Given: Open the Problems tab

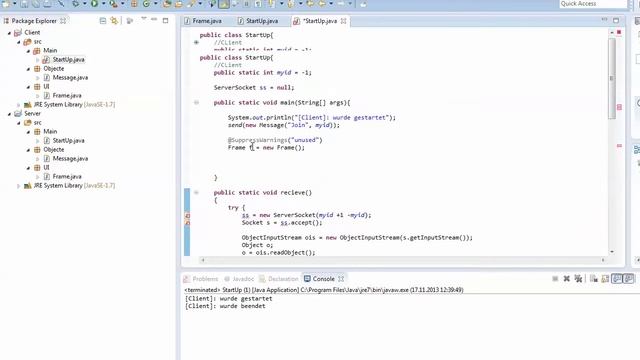Looking at the screenshot, I should [x=201, y=279].
